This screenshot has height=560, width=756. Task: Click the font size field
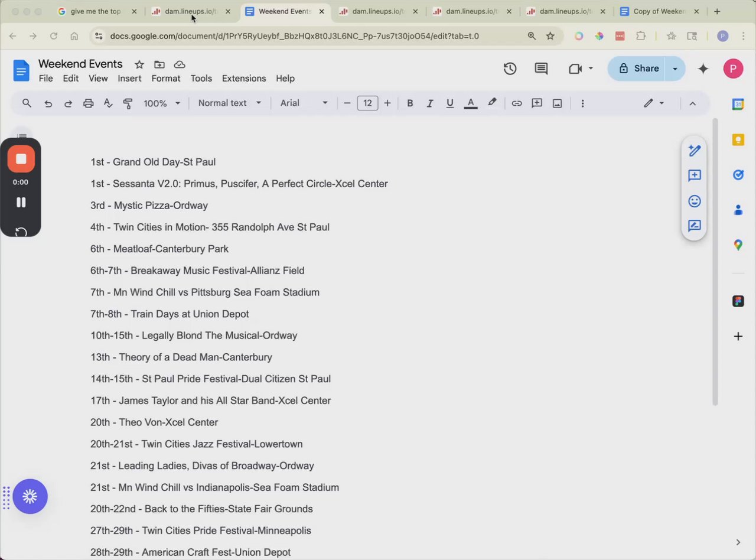tap(367, 103)
